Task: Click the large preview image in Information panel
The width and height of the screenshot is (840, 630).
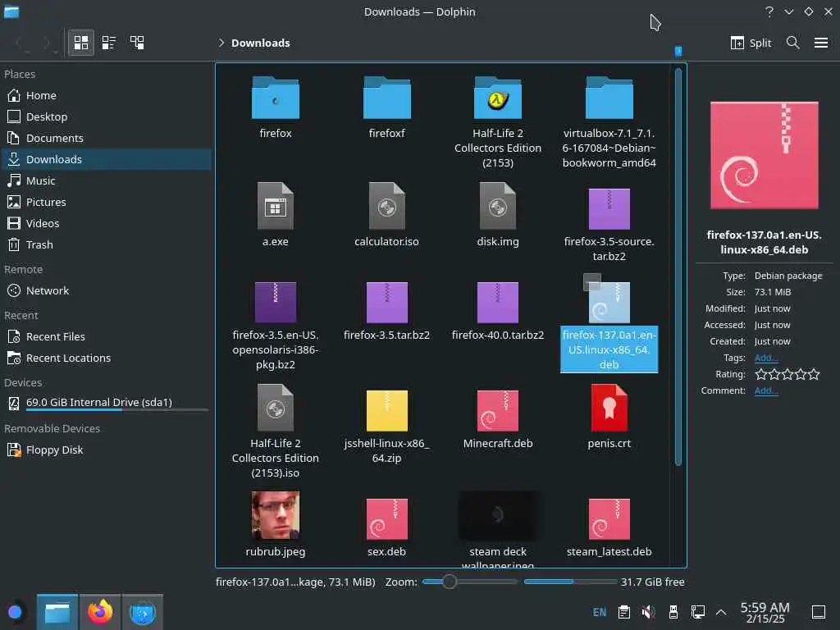Action: click(765, 155)
